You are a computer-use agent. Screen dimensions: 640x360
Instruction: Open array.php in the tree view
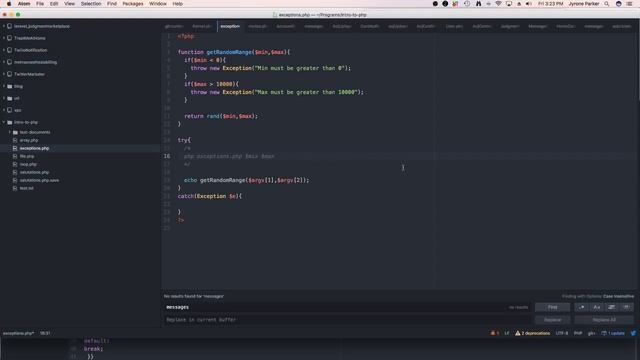click(x=29, y=140)
